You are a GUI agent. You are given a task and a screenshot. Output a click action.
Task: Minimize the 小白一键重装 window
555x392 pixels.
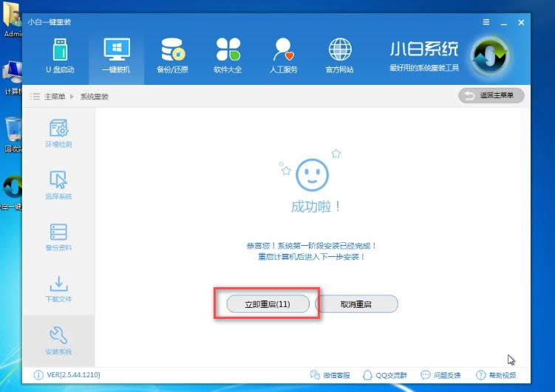pos(504,23)
